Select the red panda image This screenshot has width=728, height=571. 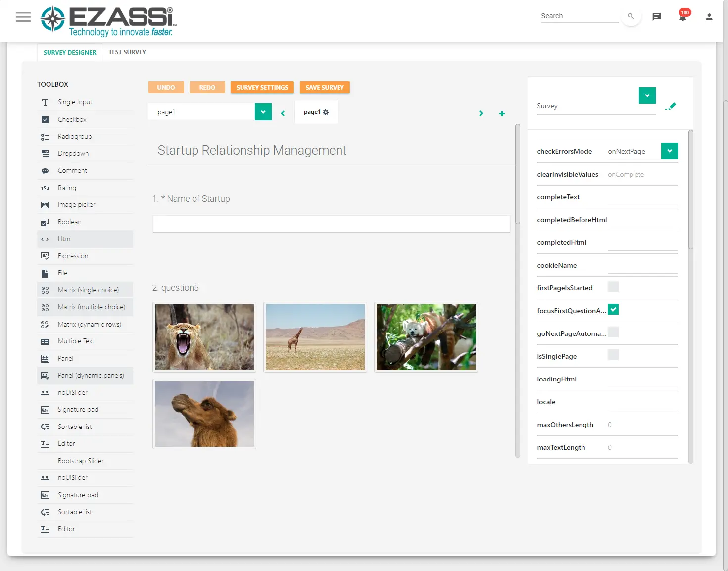click(426, 337)
